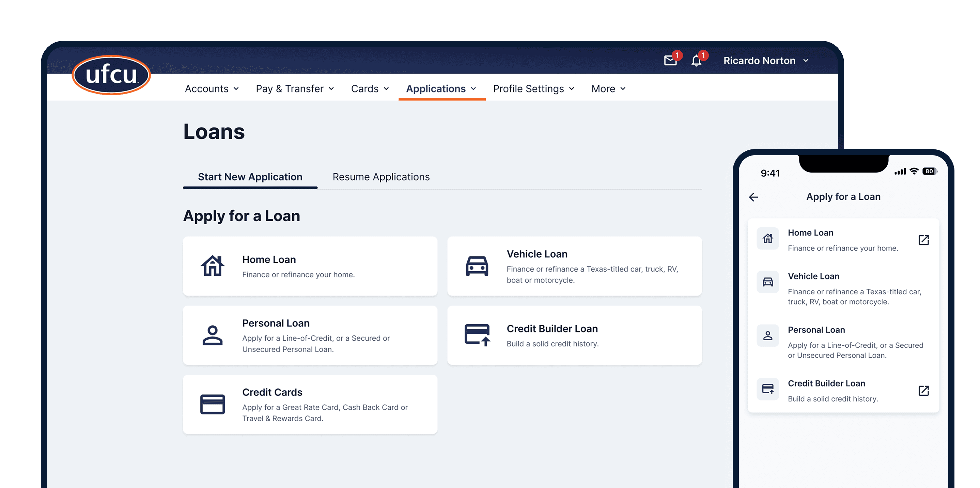Image resolution: width=980 pixels, height=488 pixels.
Task: Click the car icon on the desktop Vehicle Loan card
Action: (x=477, y=266)
